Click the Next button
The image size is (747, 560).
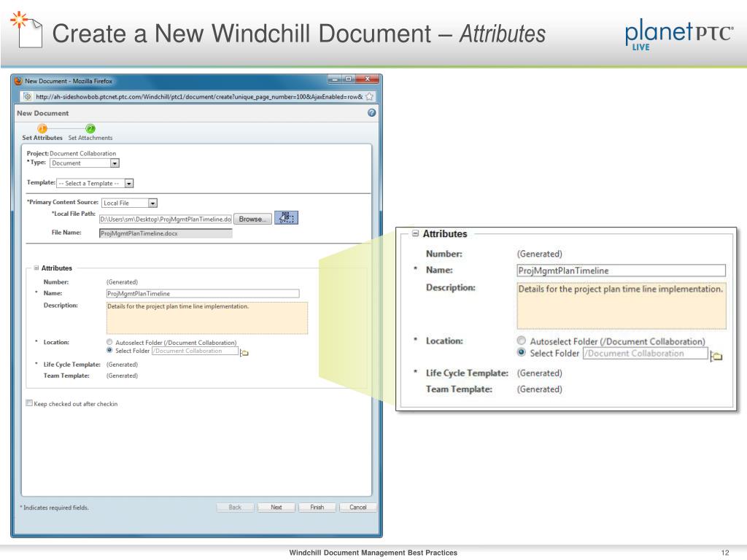276,507
